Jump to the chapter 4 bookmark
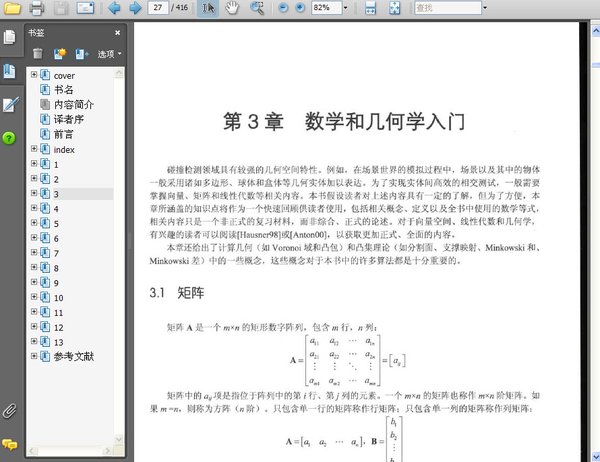This screenshot has height=462, width=600. pyautogui.click(x=56, y=209)
